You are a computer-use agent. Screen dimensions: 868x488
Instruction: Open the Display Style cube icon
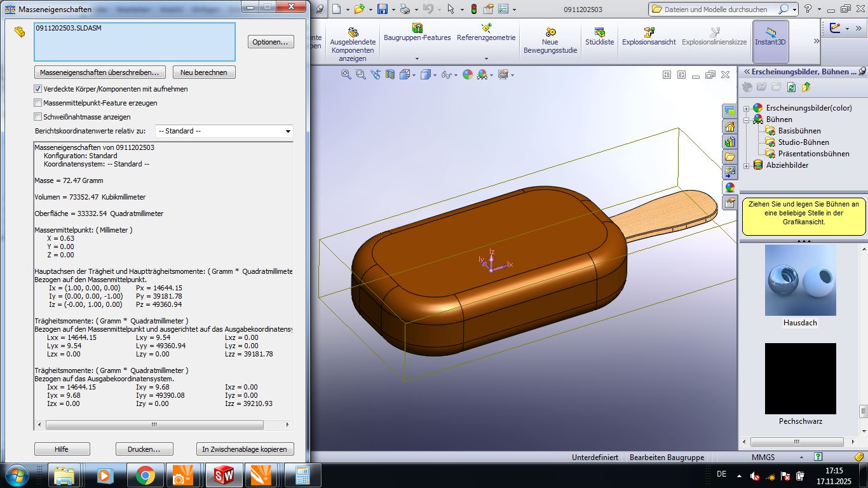[x=425, y=74]
